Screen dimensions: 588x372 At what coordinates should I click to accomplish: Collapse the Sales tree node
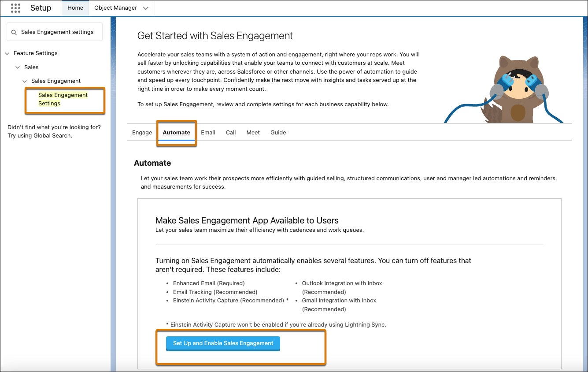coord(18,67)
